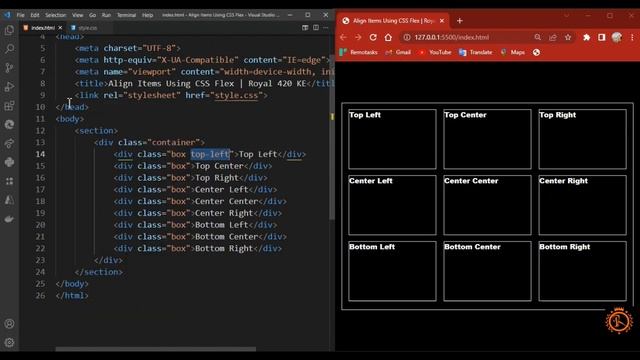
Task: Open the Chrome extensions puzzle icon
Action: coord(587,37)
